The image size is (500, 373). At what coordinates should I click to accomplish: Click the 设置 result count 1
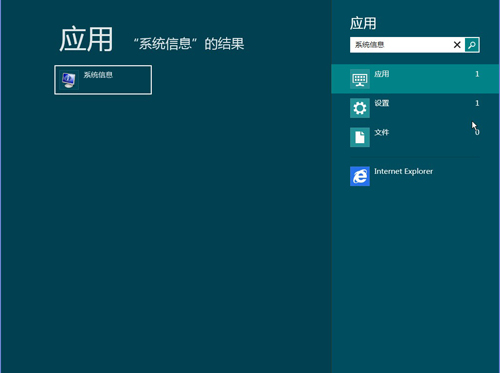click(x=477, y=103)
